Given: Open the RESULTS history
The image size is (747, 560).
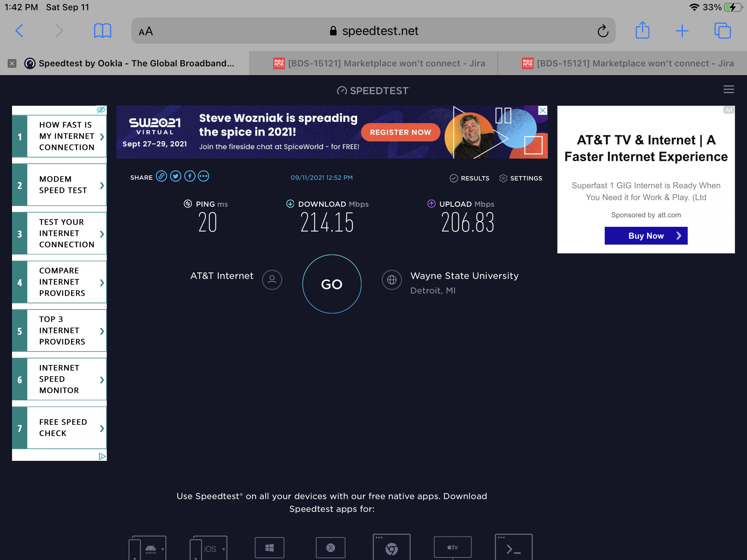Looking at the screenshot, I should click(x=469, y=178).
